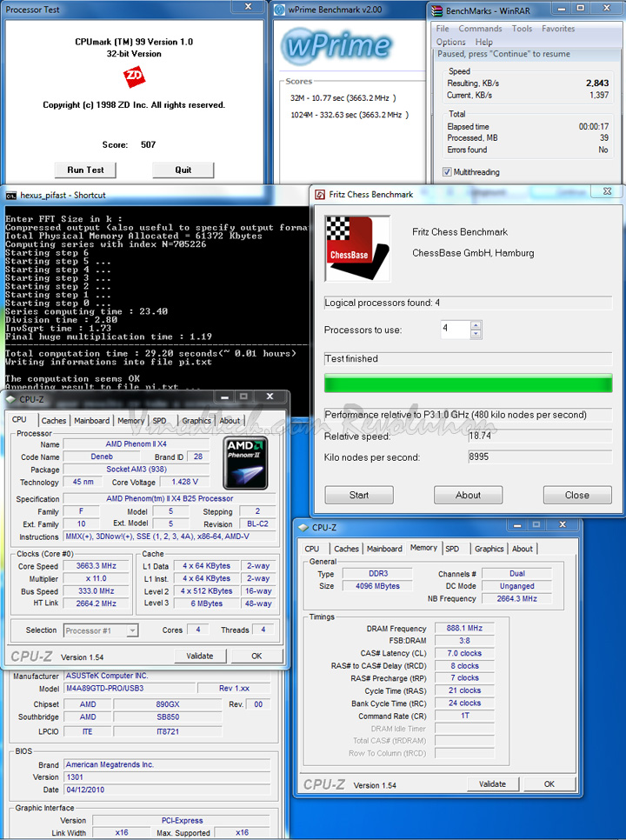Click the CPU-Z title icon in Memory window
Viewport: 626px width, 840px height.
[303, 528]
